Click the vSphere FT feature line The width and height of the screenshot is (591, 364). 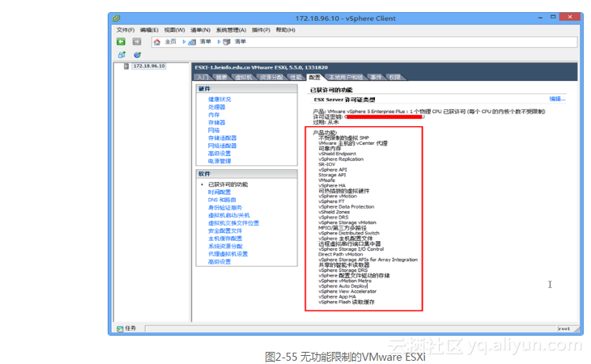click(x=331, y=201)
